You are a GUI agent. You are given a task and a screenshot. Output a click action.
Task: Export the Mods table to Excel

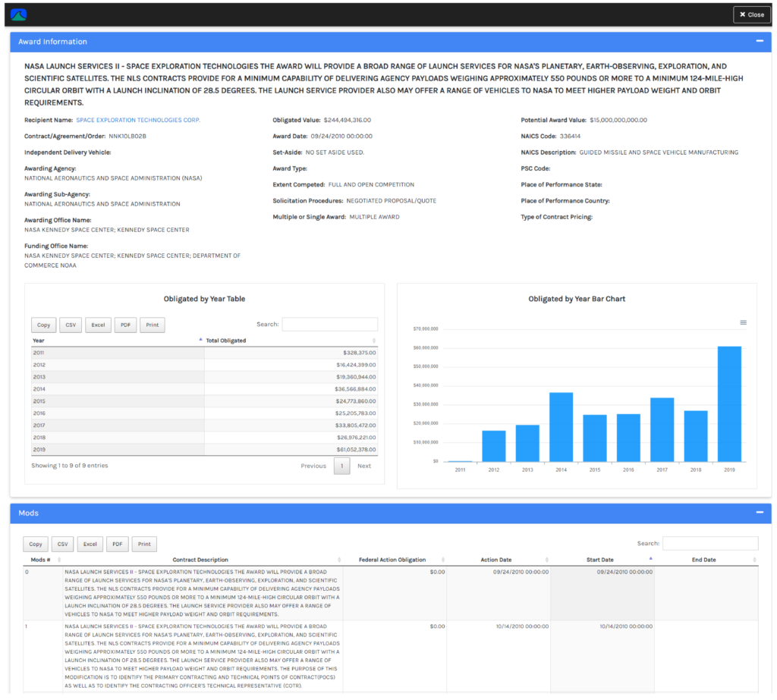[90, 544]
